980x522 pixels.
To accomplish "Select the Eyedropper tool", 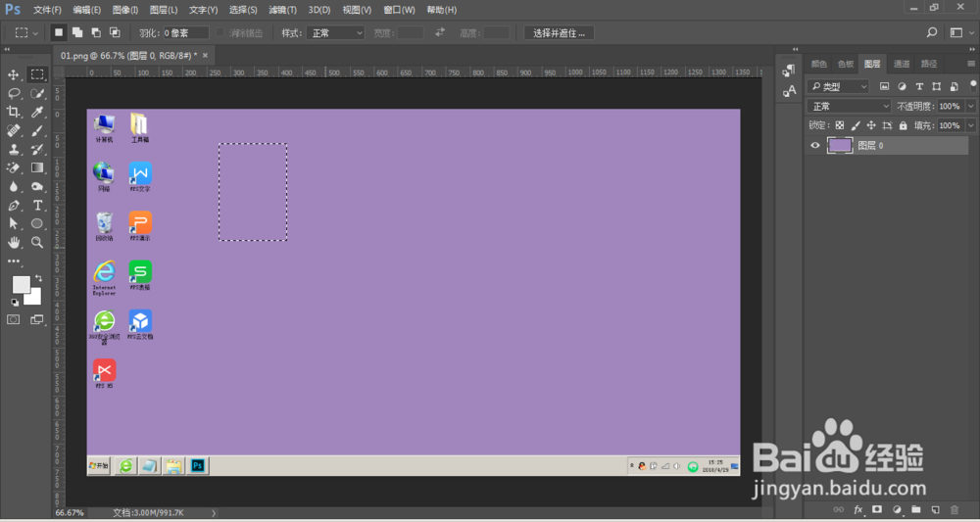I will [x=37, y=113].
